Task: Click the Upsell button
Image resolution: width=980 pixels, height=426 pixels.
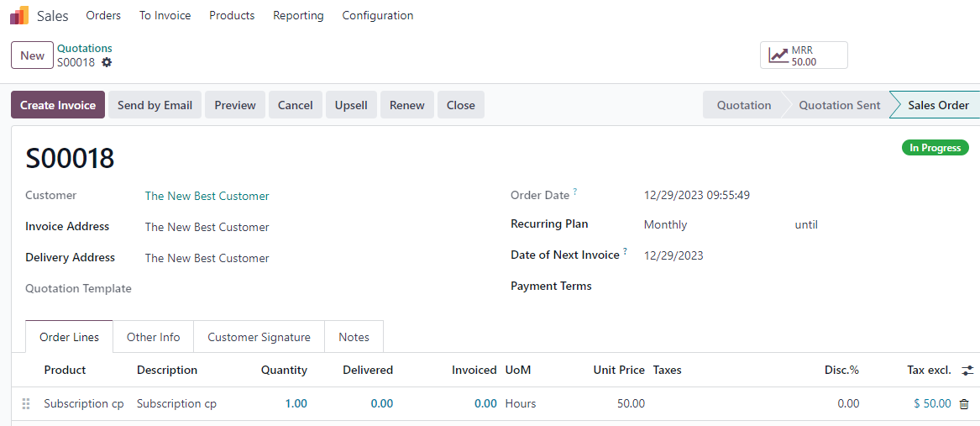Action: click(351, 105)
